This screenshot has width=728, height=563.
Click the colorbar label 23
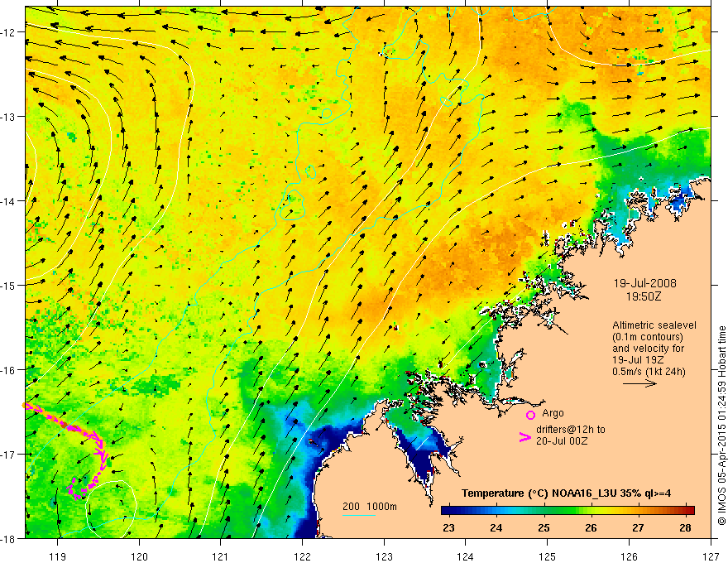(448, 527)
